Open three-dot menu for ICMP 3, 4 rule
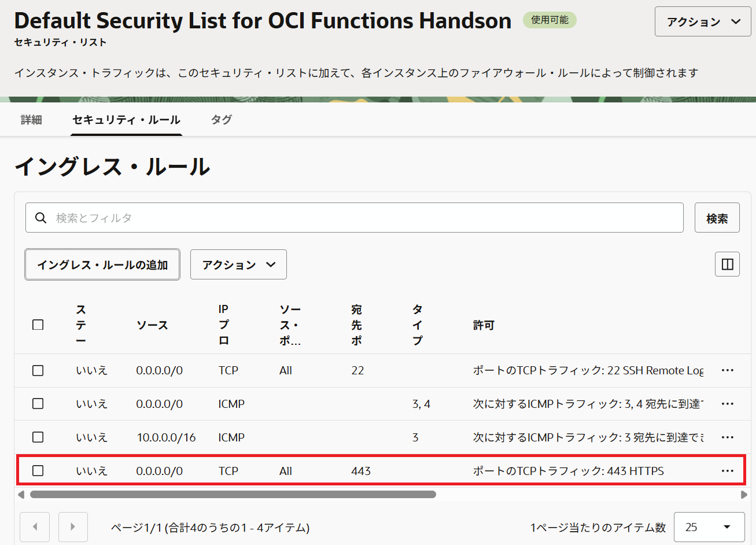This screenshot has height=545, width=756. coord(727,404)
